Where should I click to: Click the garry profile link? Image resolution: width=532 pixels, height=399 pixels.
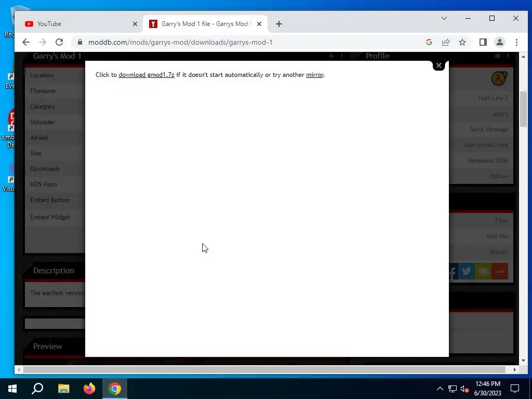pyautogui.click(x=501, y=114)
